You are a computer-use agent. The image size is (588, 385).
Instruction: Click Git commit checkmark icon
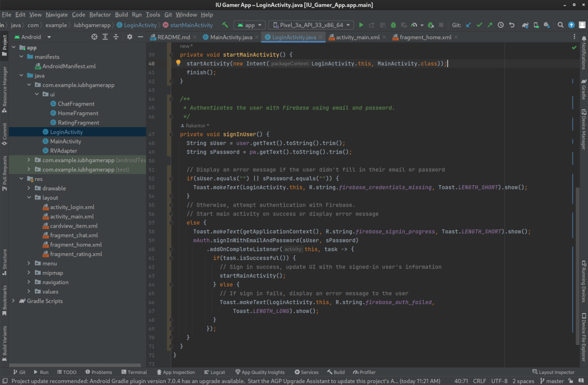[x=479, y=25]
